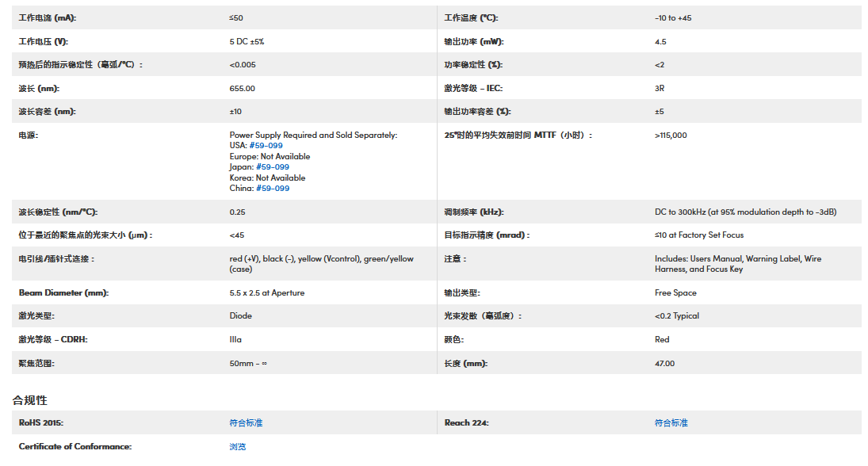This screenshot has height=466, width=868.
Task: Select the Beam Diameter (mm) label
Action: tap(63, 293)
